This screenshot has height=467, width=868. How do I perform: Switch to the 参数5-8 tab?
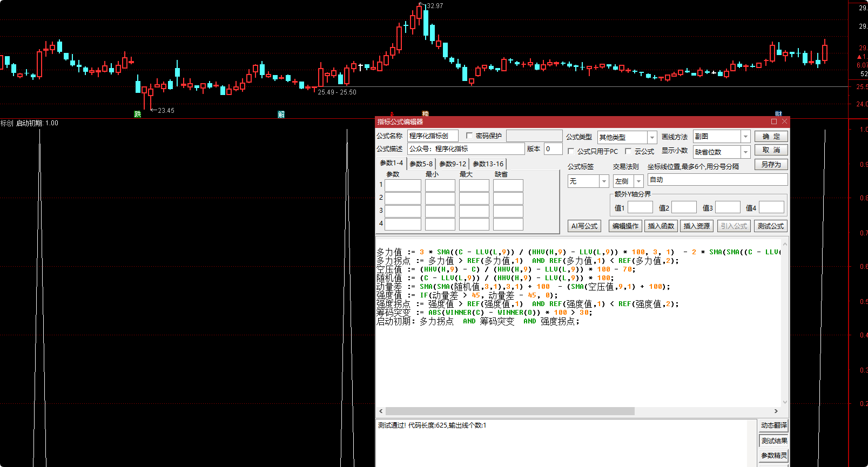click(421, 164)
